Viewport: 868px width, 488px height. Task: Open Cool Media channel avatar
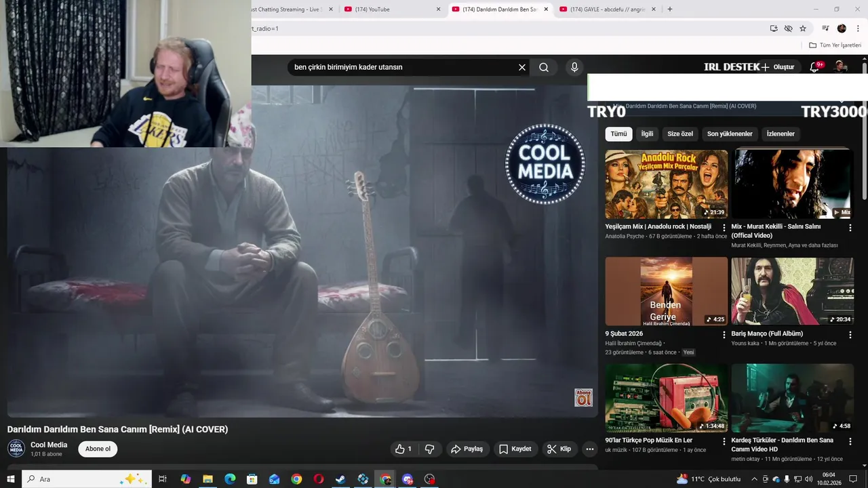pyautogui.click(x=16, y=449)
